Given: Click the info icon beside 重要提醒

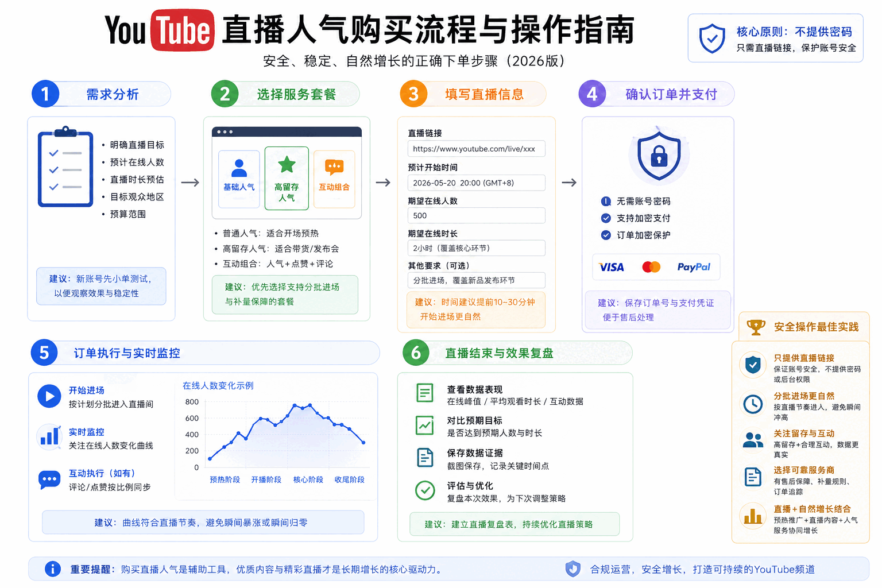Looking at the screenshot, I should click(53, 569).
